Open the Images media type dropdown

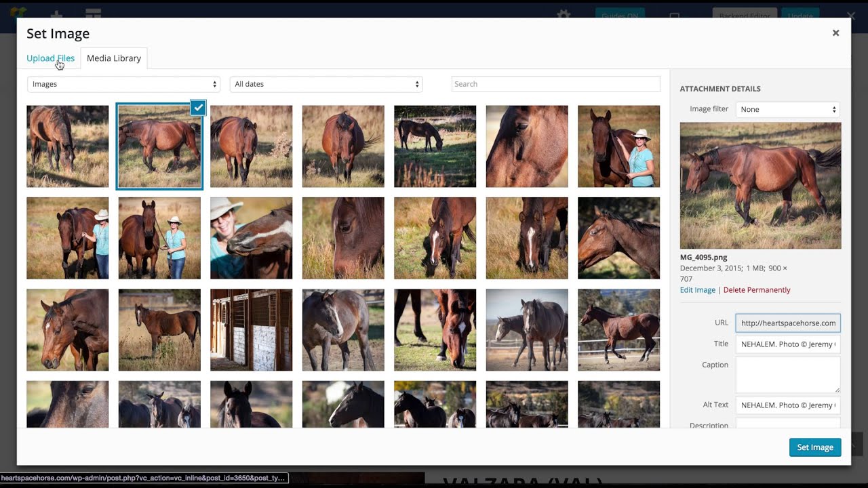coord(124,84)
